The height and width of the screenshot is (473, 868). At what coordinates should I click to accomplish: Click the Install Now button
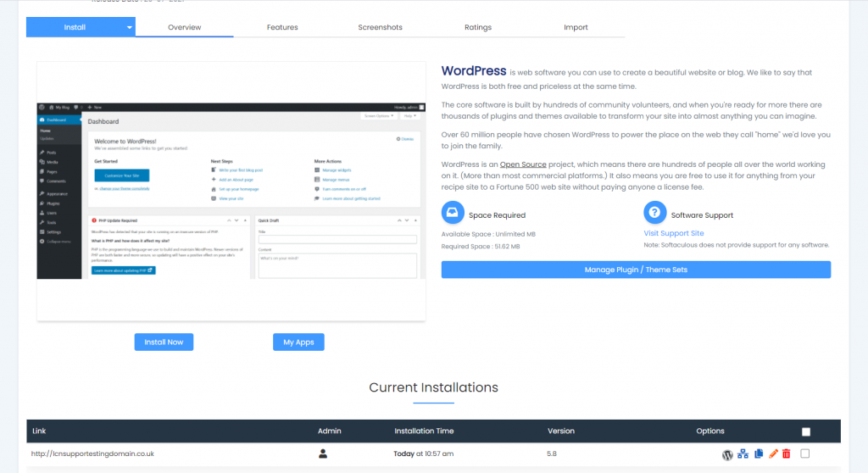164,342
